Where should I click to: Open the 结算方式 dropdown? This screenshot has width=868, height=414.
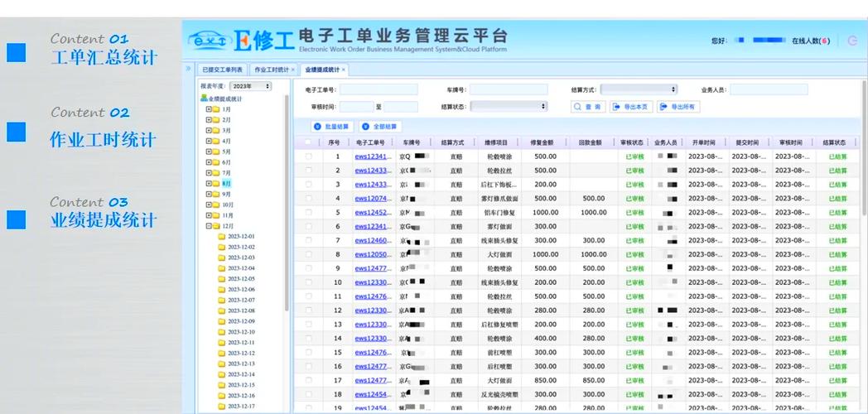click(639, 89)
